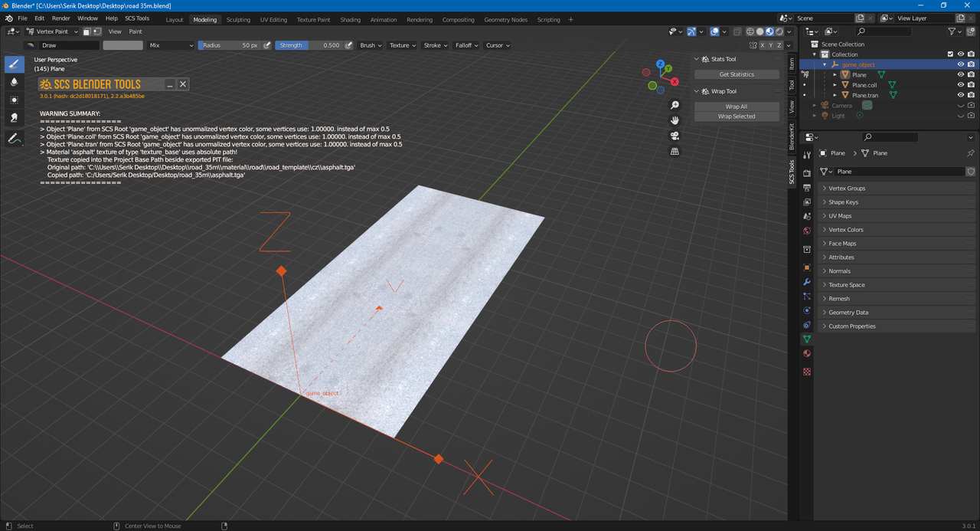Click the Wrap All button

tap(737, 107)
